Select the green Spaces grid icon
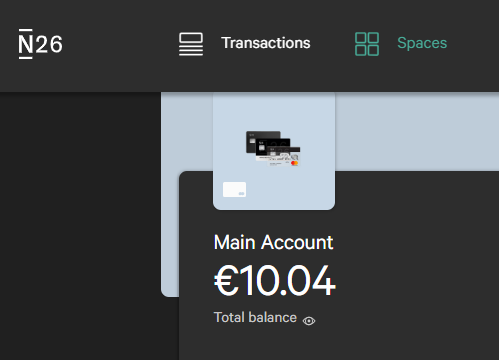 pos(367,44)
